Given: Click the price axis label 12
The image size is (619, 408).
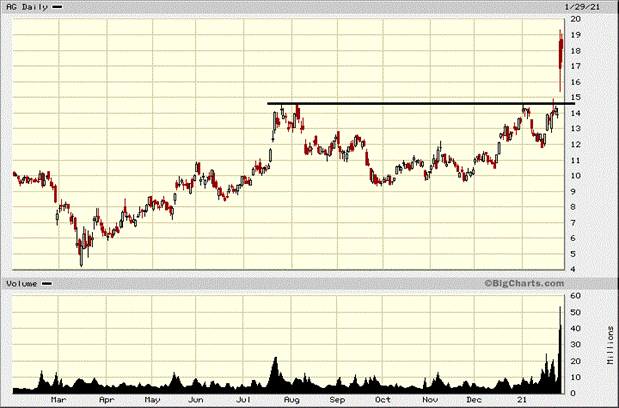Looking at the screenshot, I should point(576,144).
